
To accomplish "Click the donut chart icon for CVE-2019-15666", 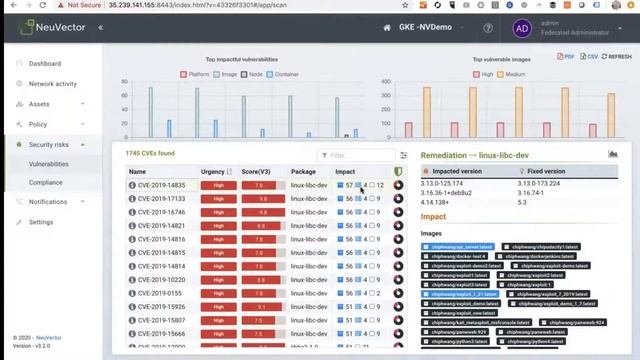I will (398, 333).
